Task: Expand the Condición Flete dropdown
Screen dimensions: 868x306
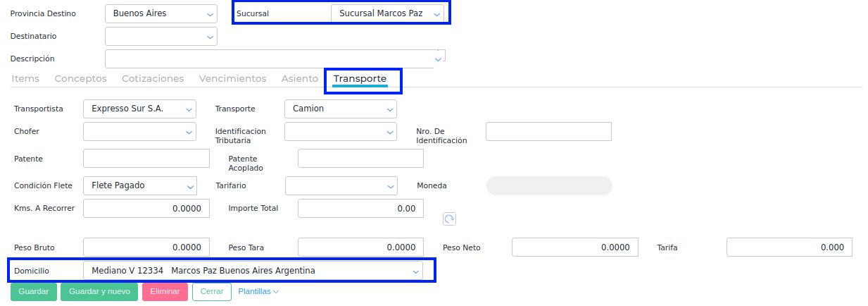Action: (x=139, y=186)
